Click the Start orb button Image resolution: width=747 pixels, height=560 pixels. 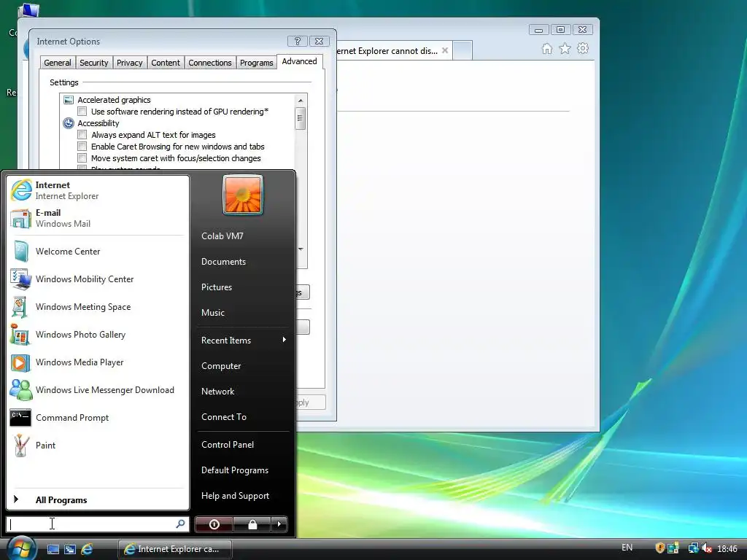[x=21, y=548]
